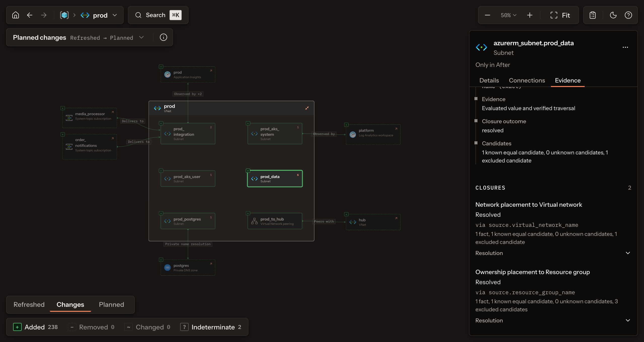This screenshot has height=342, width=644.
Task: Click the 'Delivers to' label from media_processor
Action: (x=133, y=121)
